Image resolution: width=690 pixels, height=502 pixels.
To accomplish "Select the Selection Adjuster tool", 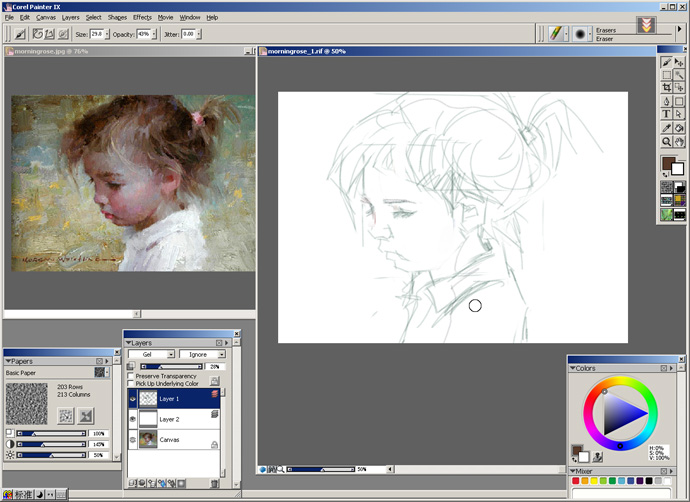I will (x=679, y=87).
